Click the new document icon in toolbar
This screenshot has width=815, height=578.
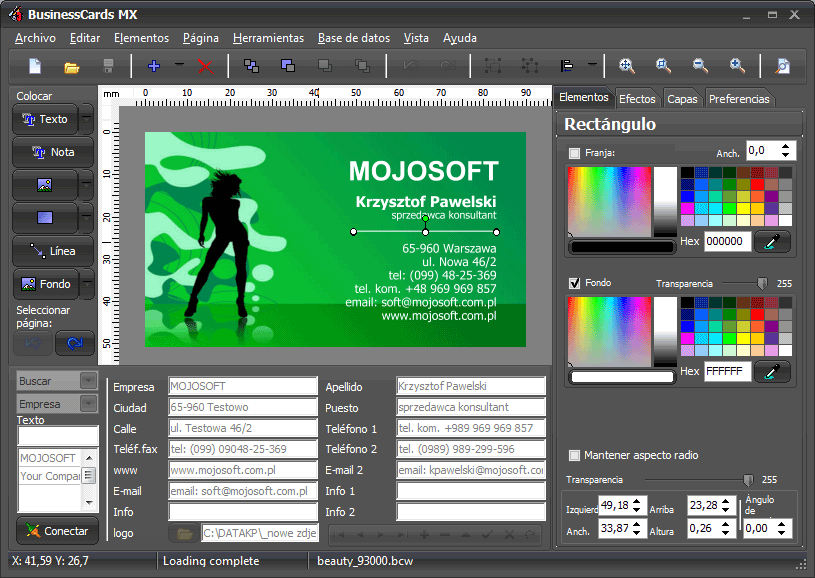(35, 66)
